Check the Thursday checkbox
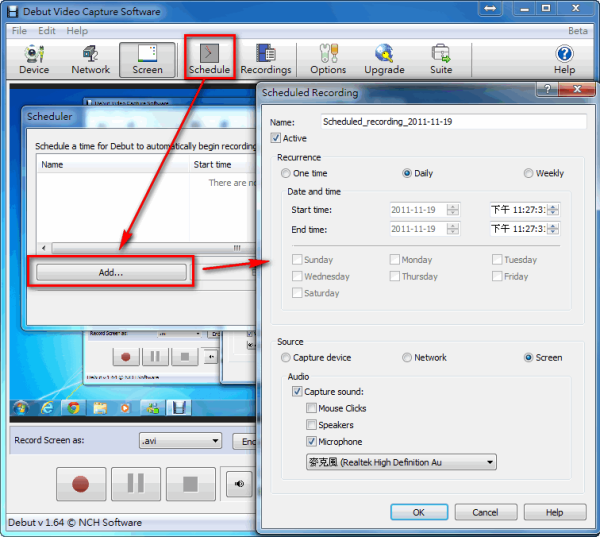This screenshot has height=537, width=600. [395, 276]
